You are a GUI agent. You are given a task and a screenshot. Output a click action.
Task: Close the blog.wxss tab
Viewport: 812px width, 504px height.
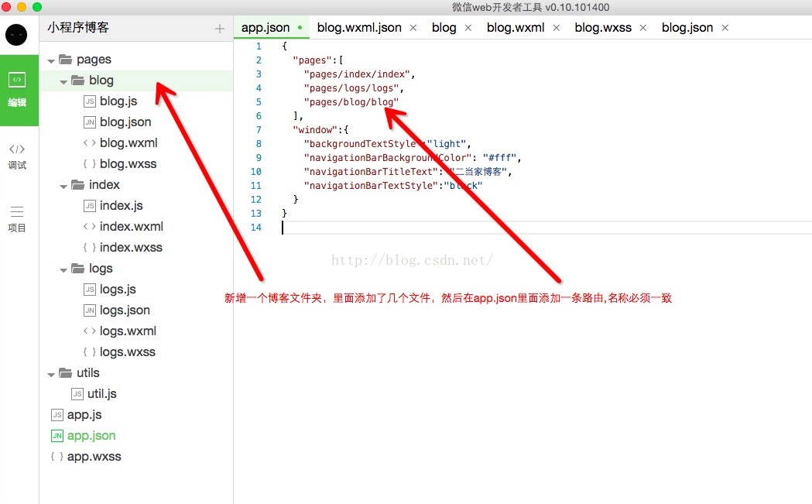point(643,28)
